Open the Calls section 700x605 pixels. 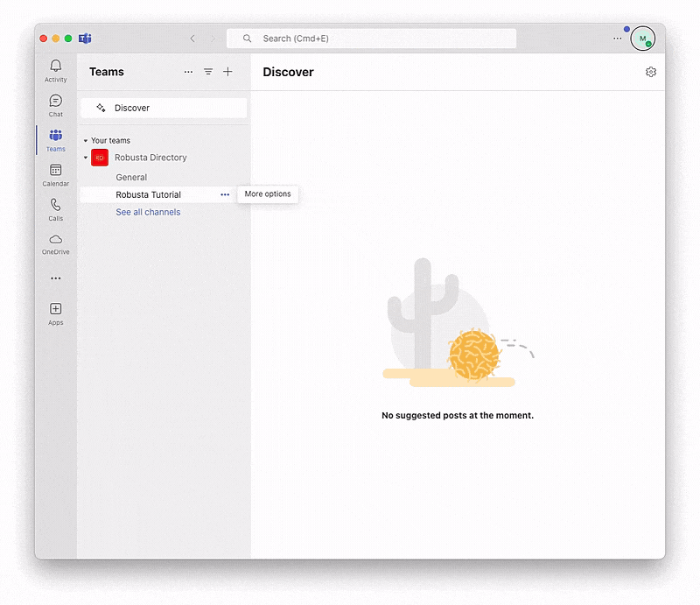point(55,209)
